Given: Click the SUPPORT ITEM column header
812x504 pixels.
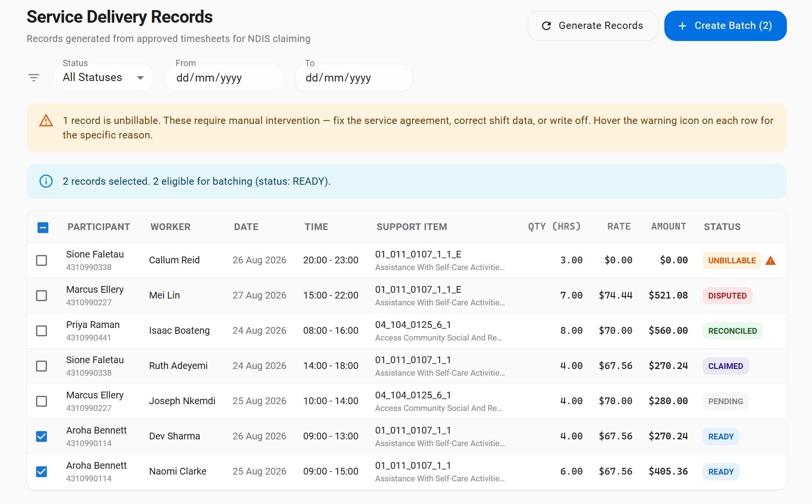Looking at the screenshot, I should pos(412,227).
